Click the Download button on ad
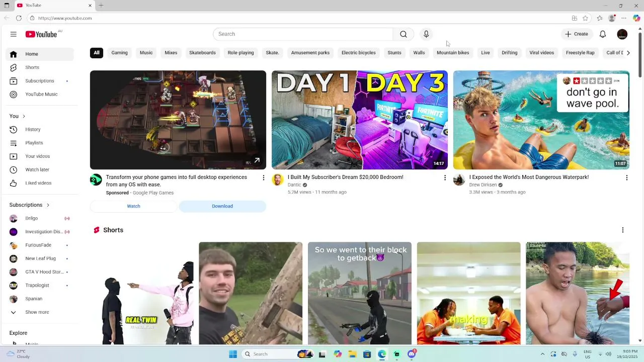 [x=222, y=206]
